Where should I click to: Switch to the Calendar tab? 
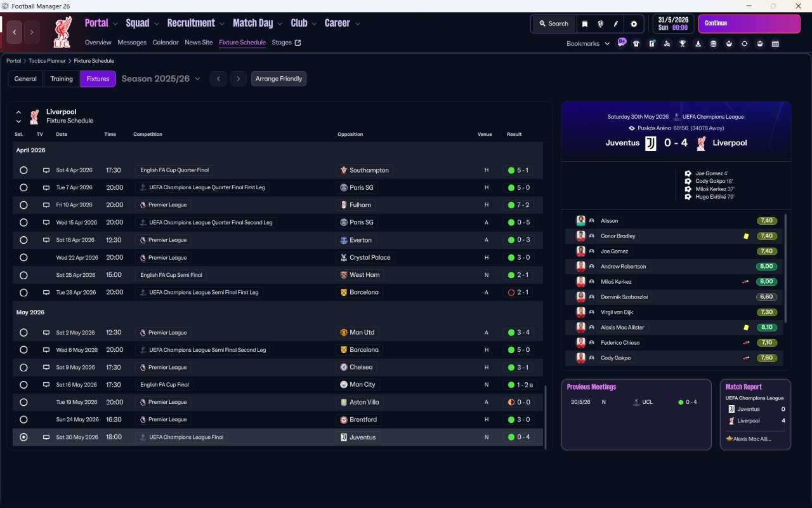[x=166, y=43]
